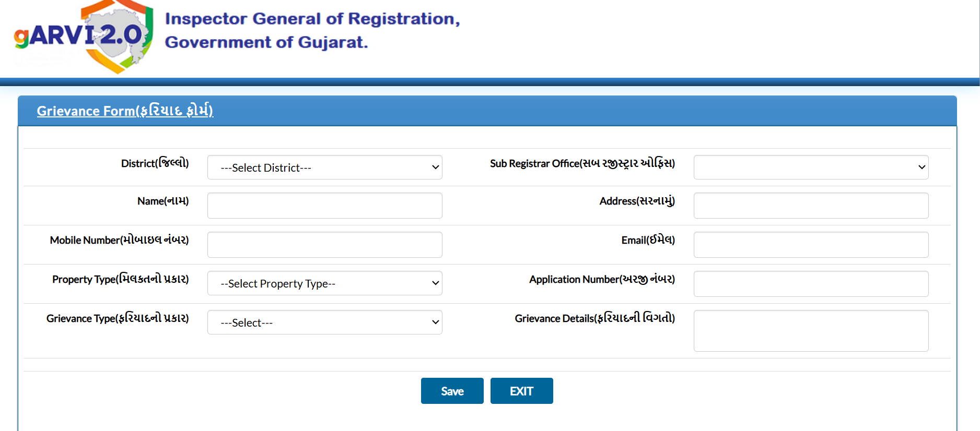The width and height of the screenshot is (980, 431).
Task: Open the Select Property Type dropdown
Action: (x=324, y=283)
